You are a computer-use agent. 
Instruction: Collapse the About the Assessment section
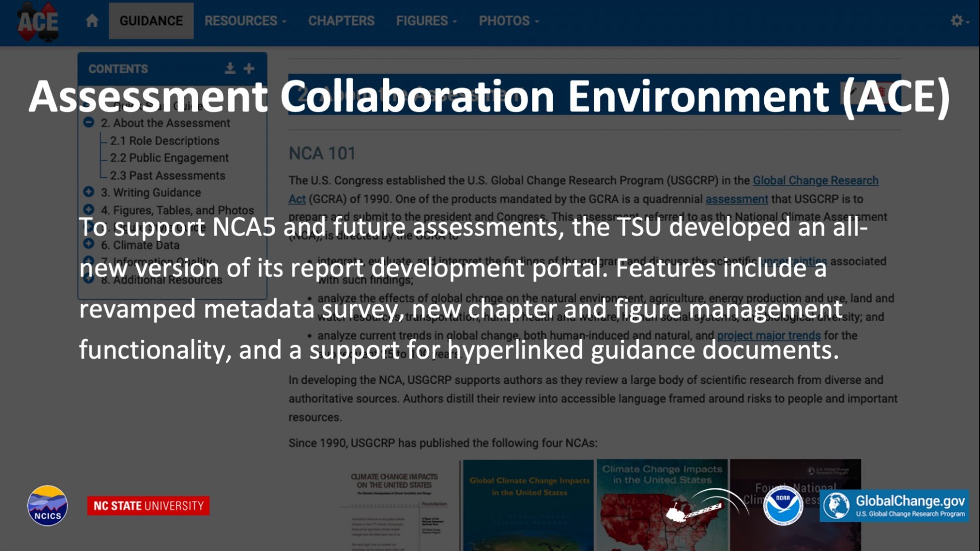click(89, 122)
